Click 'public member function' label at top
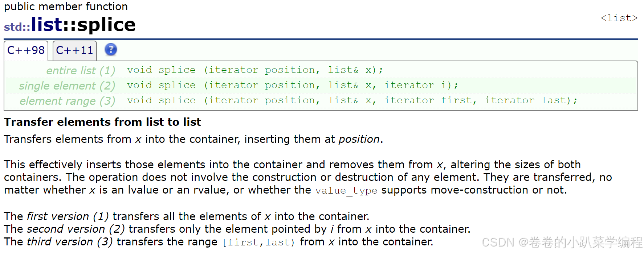Screen dimensions: 644x253 (66, 7)
